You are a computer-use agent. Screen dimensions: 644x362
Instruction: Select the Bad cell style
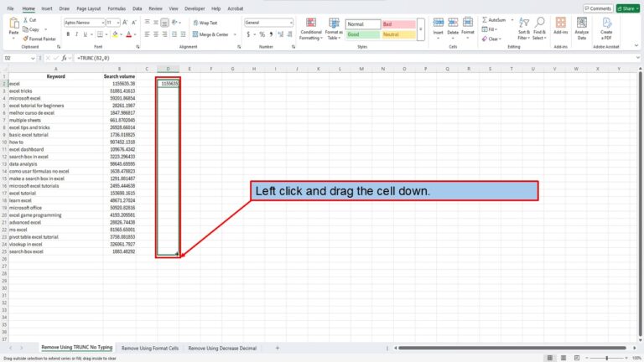398,24
